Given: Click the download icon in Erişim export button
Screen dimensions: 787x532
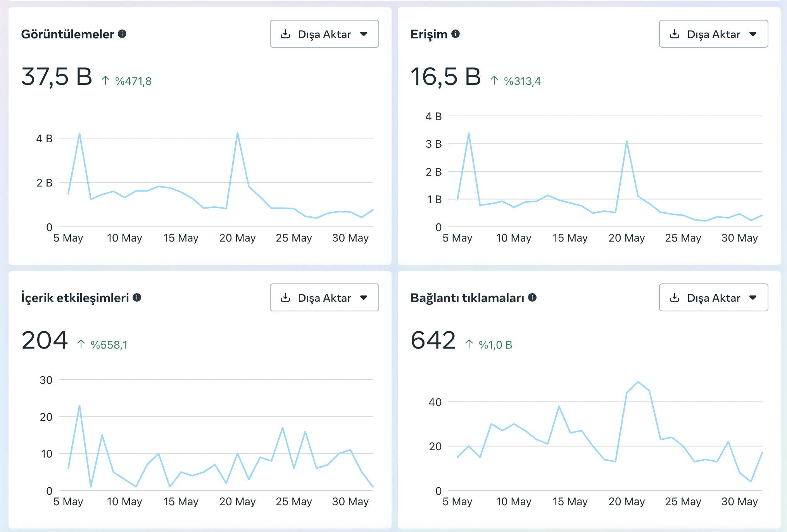Looking at the screenshot, I should click(x=675, y=34).
